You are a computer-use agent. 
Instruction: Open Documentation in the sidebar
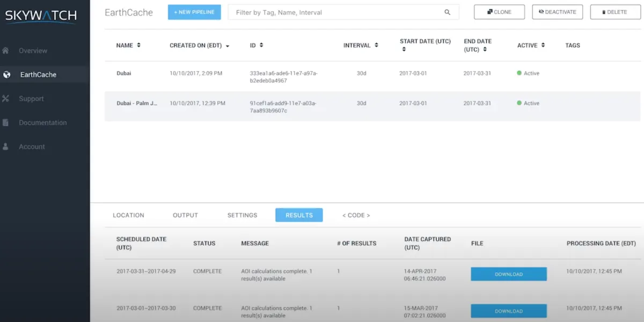[43, 122]
